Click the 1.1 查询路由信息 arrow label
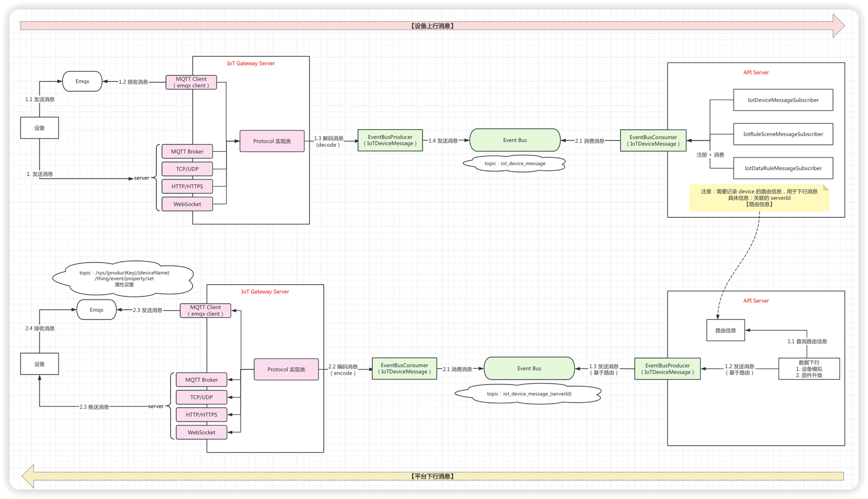 coord(807,342)
